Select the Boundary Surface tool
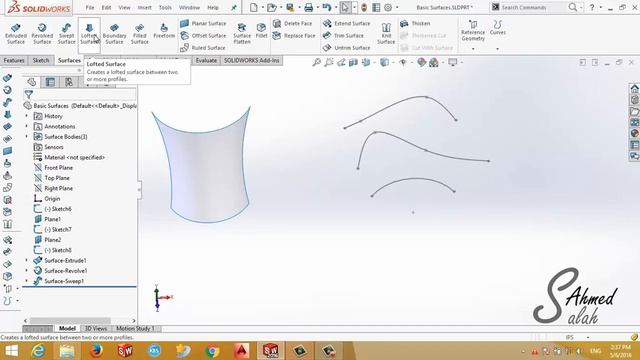 pos(114,33)
